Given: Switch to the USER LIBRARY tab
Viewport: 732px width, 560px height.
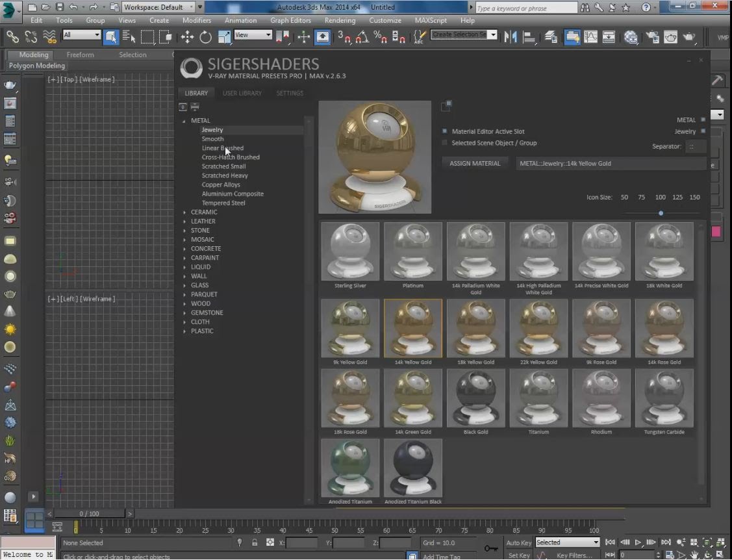Looking at the screenshot, I should coord(242,93).
